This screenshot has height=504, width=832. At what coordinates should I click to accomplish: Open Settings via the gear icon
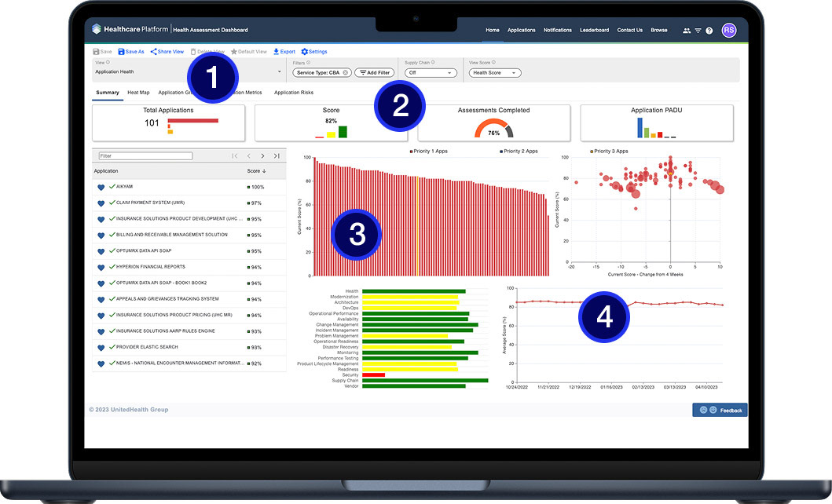pos(305,52)
